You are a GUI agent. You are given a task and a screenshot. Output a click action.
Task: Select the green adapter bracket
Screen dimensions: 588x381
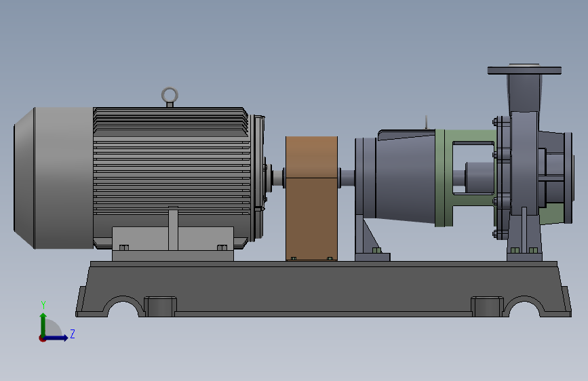click(444, 178)
